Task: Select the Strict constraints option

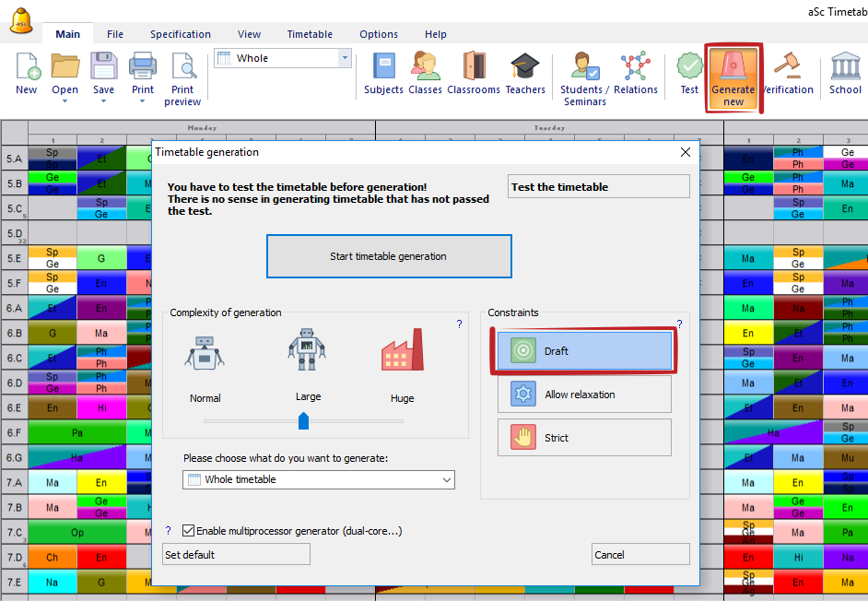Action: pyautogui.click(x=584, y=438)
